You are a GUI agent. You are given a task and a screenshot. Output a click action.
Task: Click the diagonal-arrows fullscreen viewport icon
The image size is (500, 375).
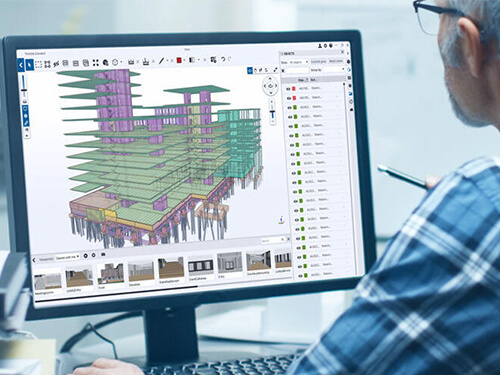click(275, 70)
